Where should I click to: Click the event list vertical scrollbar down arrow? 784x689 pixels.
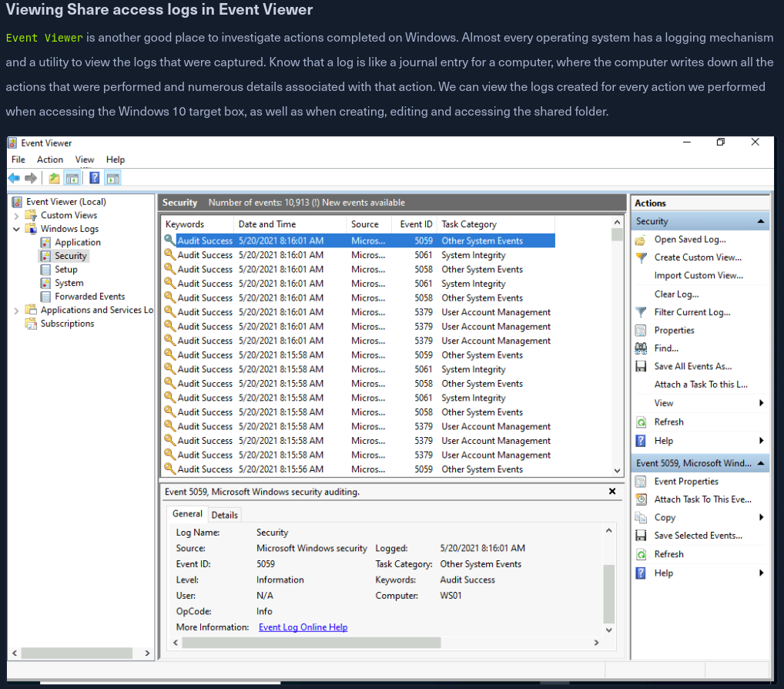[x=617, y=470]
